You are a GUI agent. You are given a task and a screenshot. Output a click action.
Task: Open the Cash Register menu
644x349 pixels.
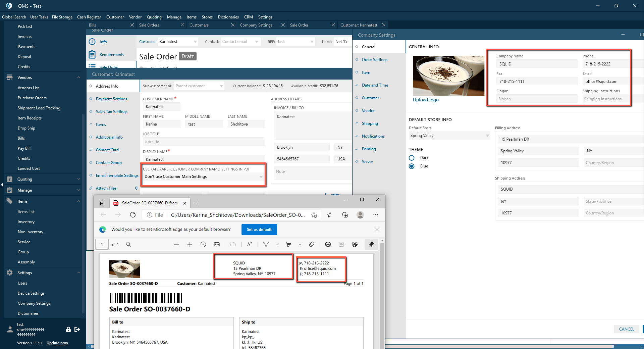coord(89,17)
